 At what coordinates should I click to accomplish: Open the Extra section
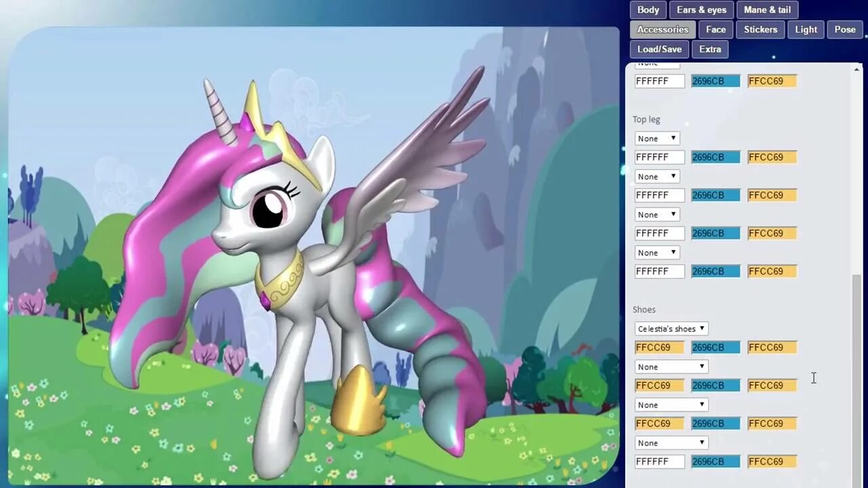click(710, 49)
